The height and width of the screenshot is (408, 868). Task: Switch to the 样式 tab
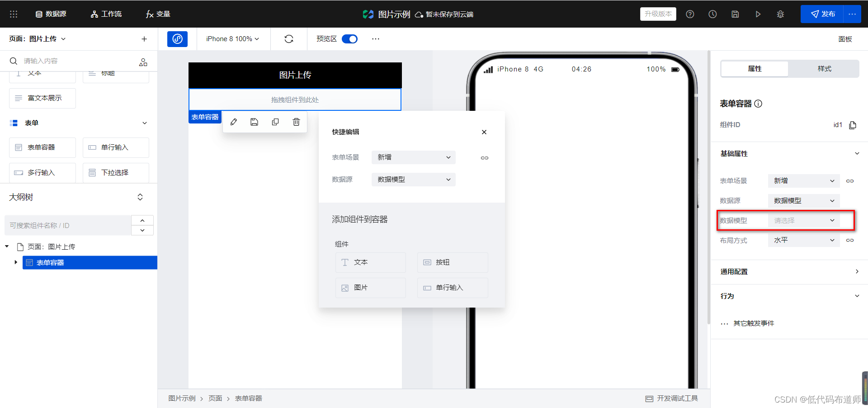click(x=824, y=69)
